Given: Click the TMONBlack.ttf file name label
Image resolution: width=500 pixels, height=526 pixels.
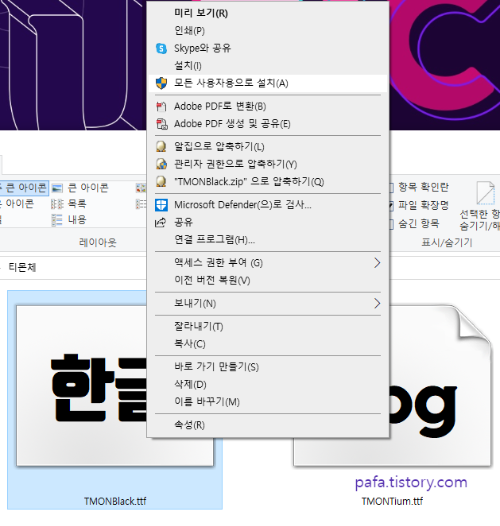Looking at the screenshot, I should [x=115, y=501].
